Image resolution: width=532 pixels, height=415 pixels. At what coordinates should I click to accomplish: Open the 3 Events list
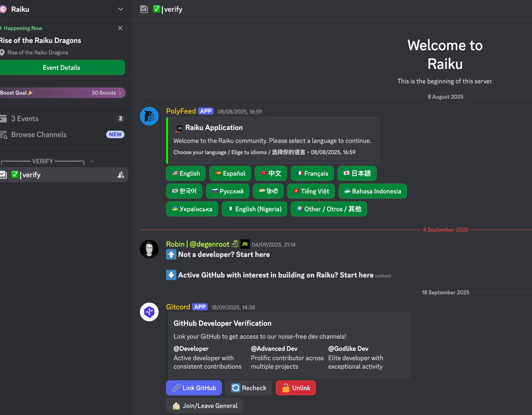point(63,118)
